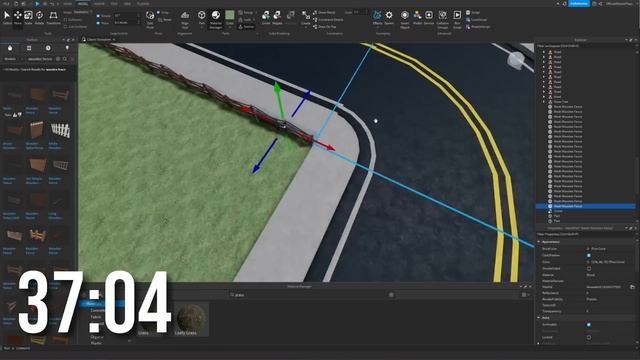Image resolution: width=640 pixels, height=360 pixels.
Task: Toggle the Move snap checkbox
Action: pyautogui.click(x=98, y=23)
